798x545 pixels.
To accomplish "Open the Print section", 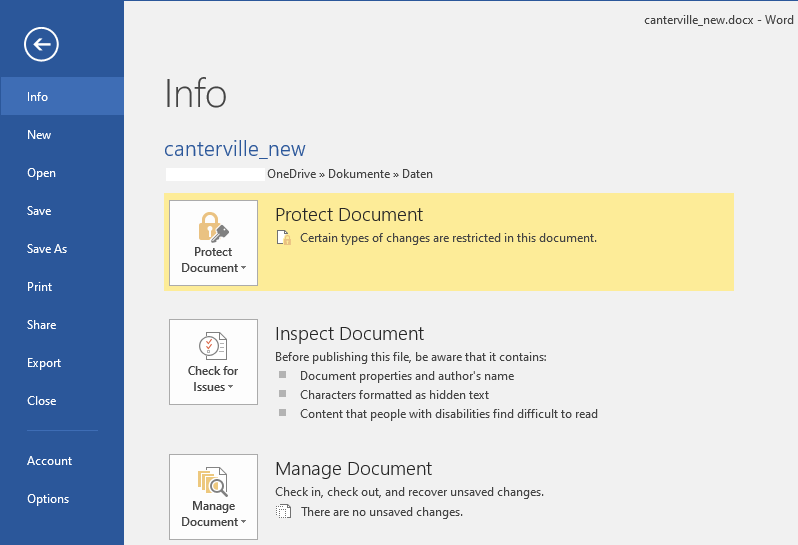I will (39, 287).
